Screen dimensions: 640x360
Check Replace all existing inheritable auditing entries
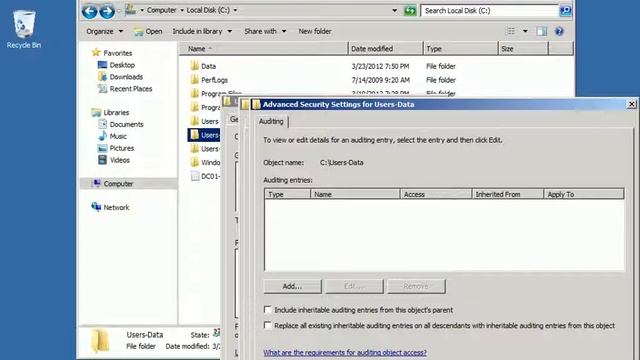click(267, 325)
